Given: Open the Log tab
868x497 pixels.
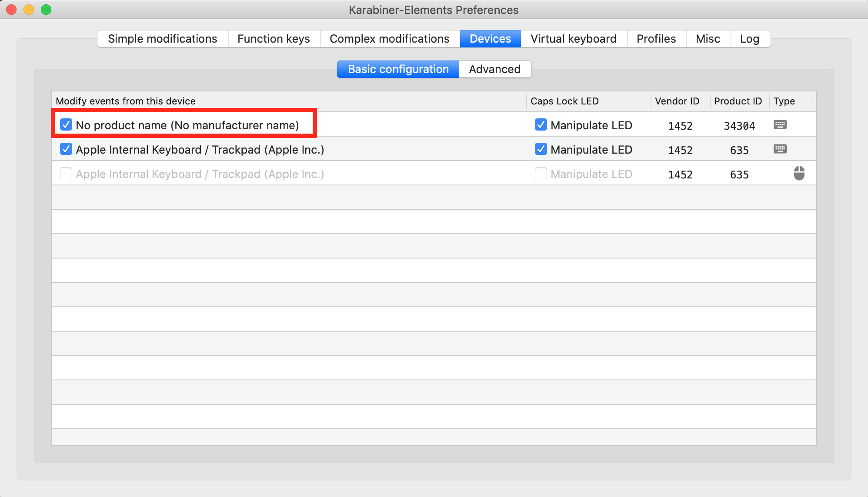Looking at the screenshot, I should point(750,39).
